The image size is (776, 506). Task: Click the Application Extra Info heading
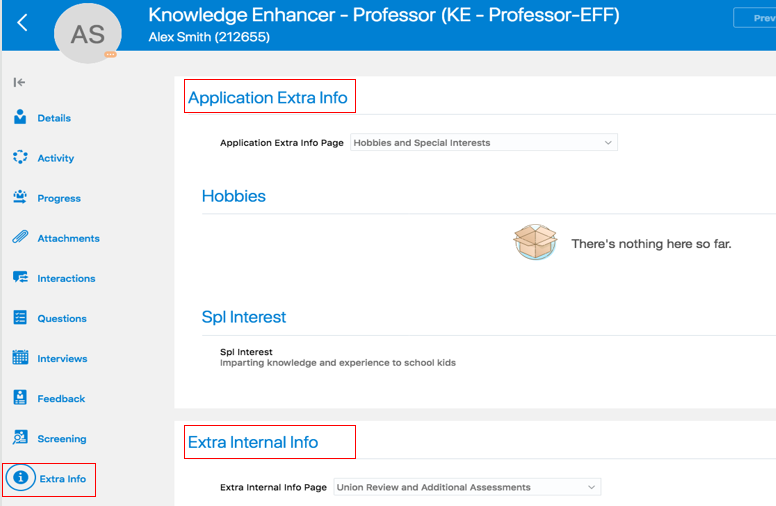[268, 98]
